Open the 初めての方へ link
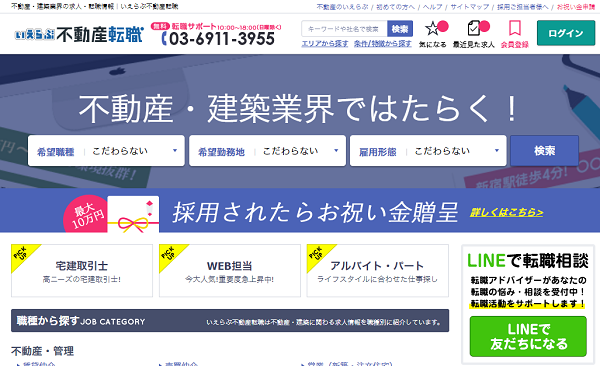Screen dimensions: 600x366 395,7
